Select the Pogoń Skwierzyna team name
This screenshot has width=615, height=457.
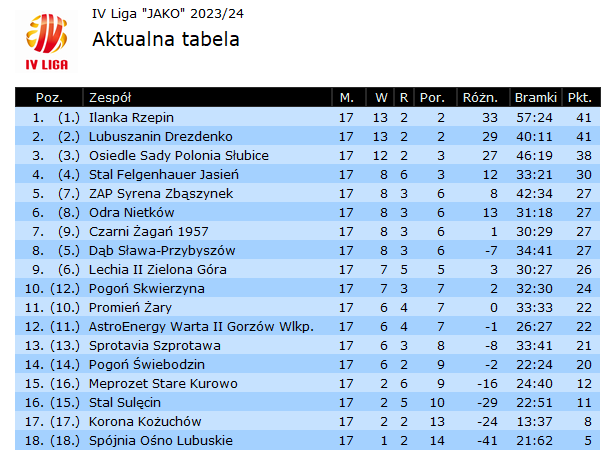[147, 289]
